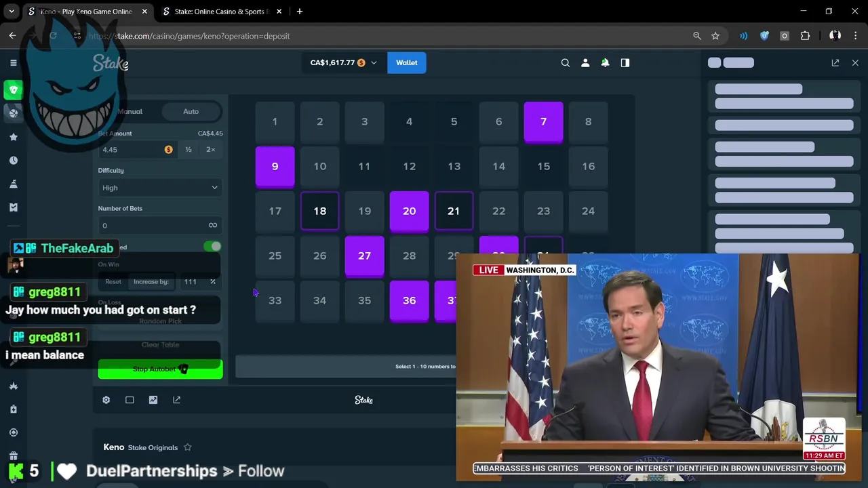Click On Win Reset button
868x488 pixels.
coord(113,282)
